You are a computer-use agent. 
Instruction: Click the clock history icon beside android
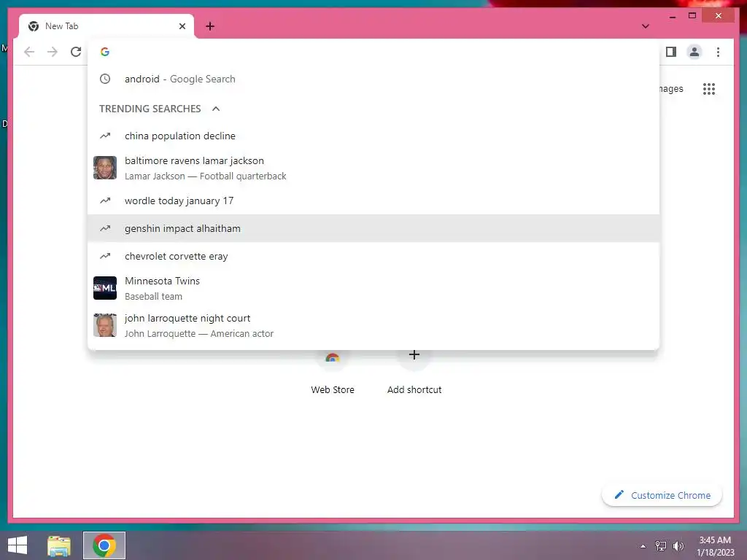[x=105, y=79]
